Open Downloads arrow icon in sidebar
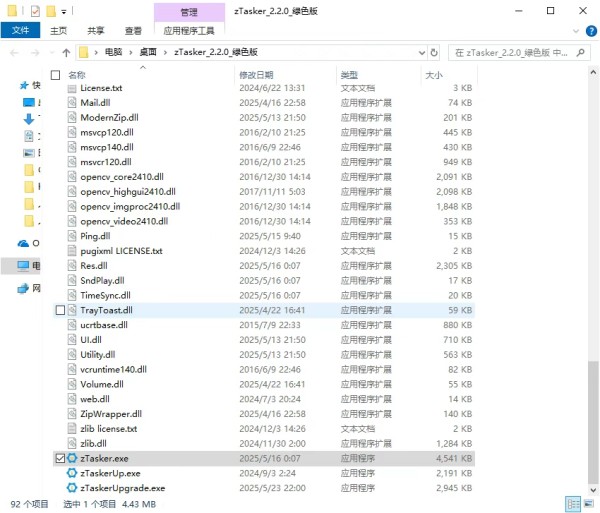This screenshot has height=513, width=600. click(x=29, y=119)
